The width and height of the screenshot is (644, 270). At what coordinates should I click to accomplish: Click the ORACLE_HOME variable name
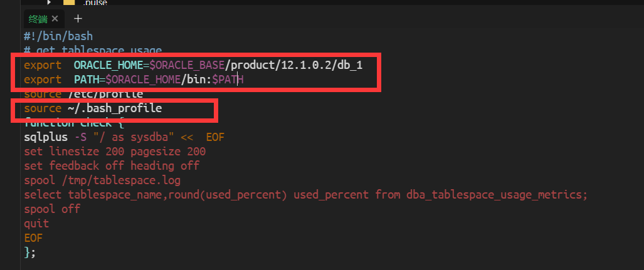pyautogui.click(x=108, y=65)
